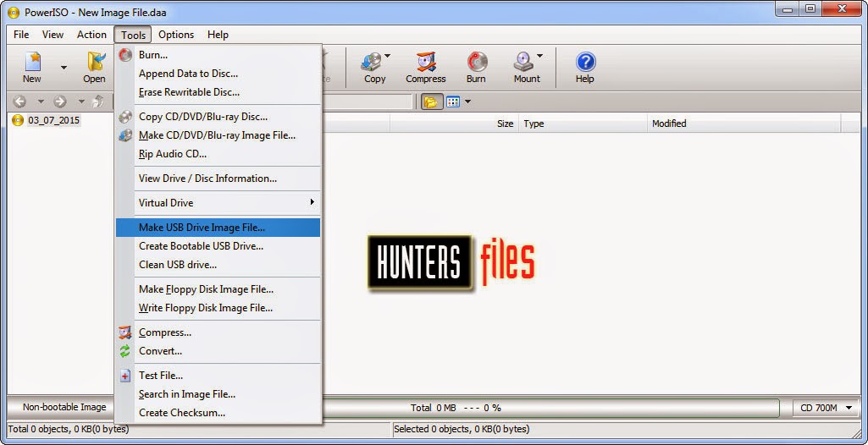The height and width of the screenshot is (445, 868).
Task: Expand the Copy button dropdown arrow
Action: (388, 56)
